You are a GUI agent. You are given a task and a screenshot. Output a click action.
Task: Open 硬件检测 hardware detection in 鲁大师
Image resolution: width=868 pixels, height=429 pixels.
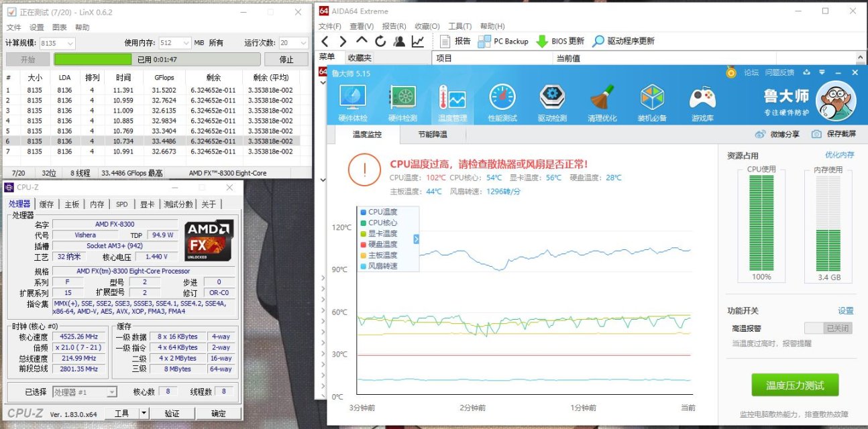click(402, 103)
